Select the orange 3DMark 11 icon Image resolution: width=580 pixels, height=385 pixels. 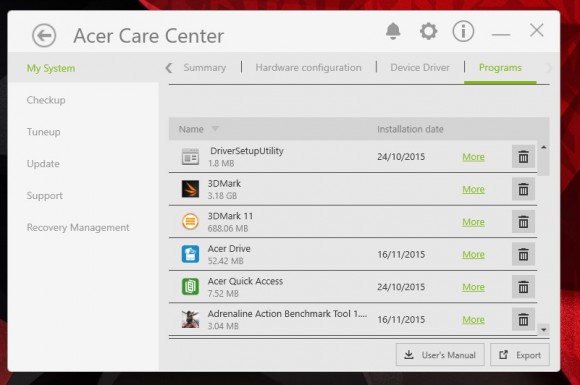pyautogui.click(x=190, y=222)
